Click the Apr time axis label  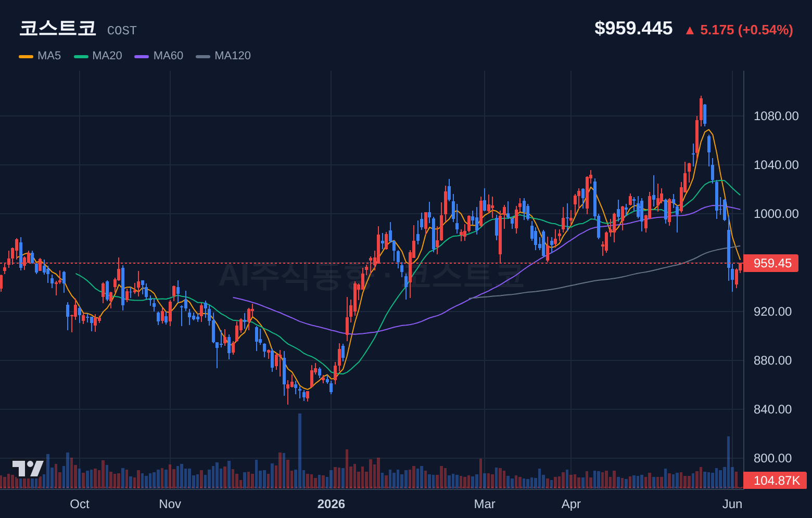click(x=571, y=504)
